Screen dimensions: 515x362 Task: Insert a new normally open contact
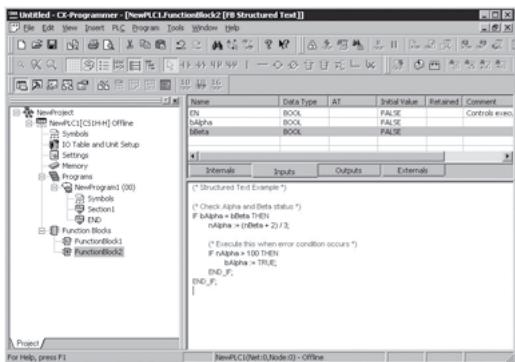tap(185, 65)
